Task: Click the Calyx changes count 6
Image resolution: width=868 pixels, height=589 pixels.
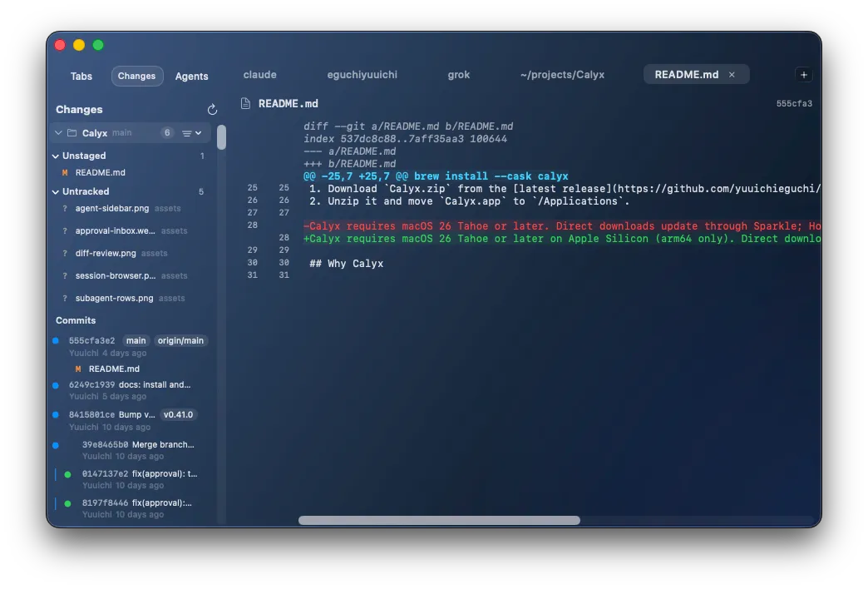Action: pyautogui.click(x=167, y=133)
